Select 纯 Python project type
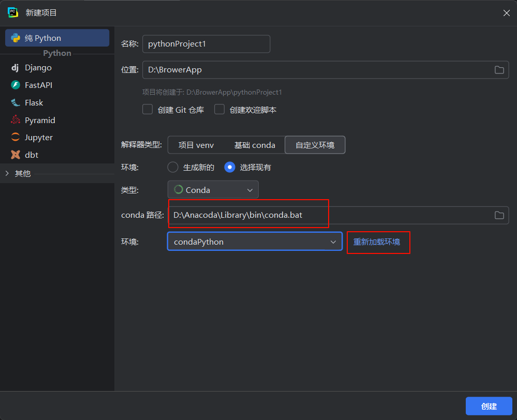 57,38
